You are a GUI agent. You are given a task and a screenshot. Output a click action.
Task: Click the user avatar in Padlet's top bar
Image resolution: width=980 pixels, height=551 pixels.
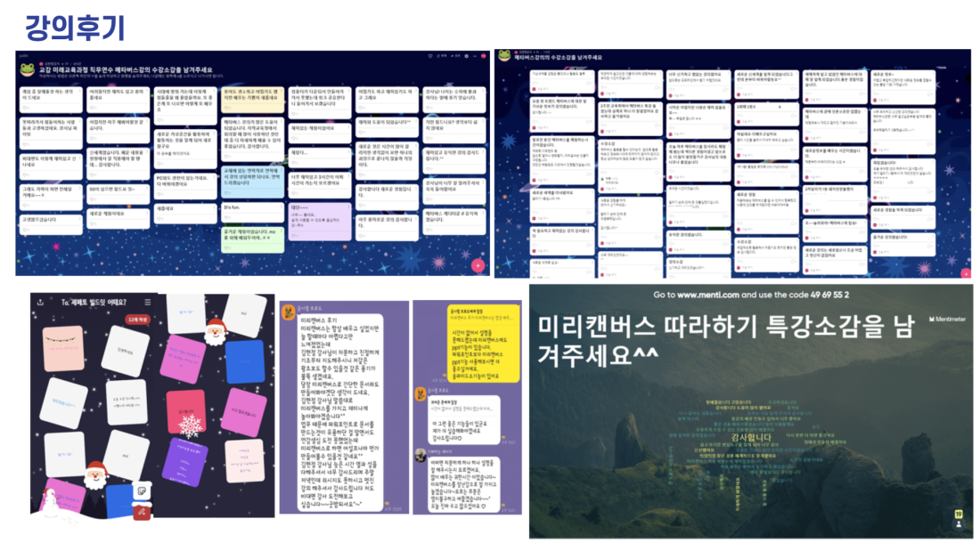pyautogui.click(x=483, y=56)
